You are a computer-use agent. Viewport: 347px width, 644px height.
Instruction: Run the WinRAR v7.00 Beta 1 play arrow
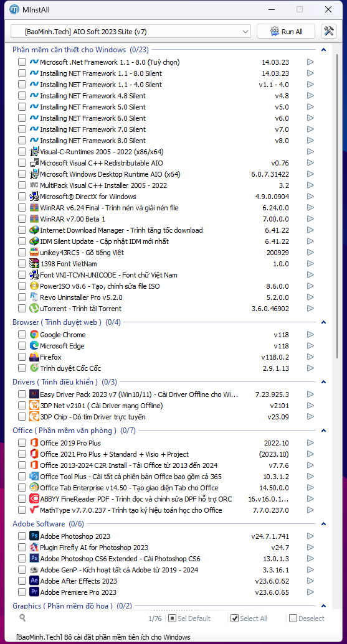pos(310,219)
